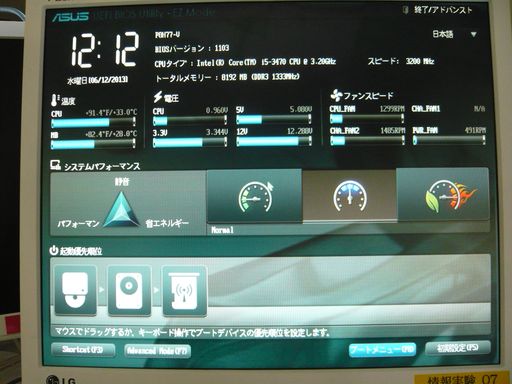
Task: Click the optical drive boot device icon
Action: click(x=76, y=290)
